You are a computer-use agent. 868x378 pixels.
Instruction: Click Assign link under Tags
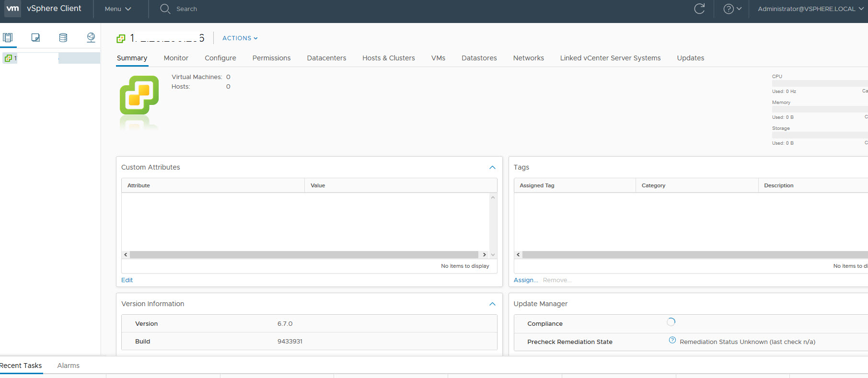click(525, 280)
